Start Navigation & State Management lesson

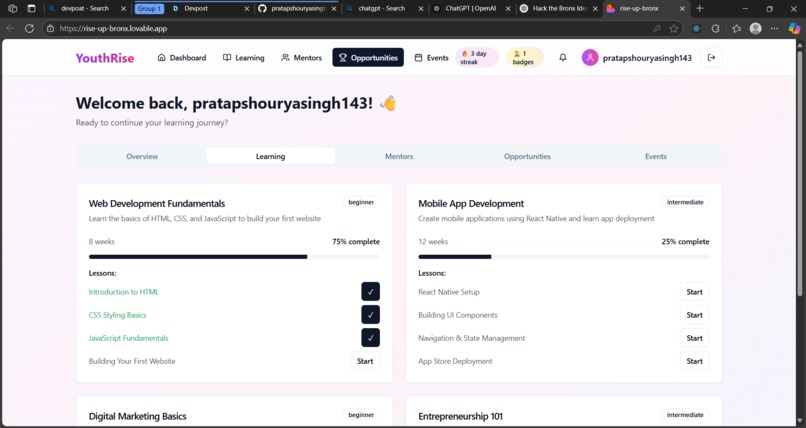(x=694, y=338)
